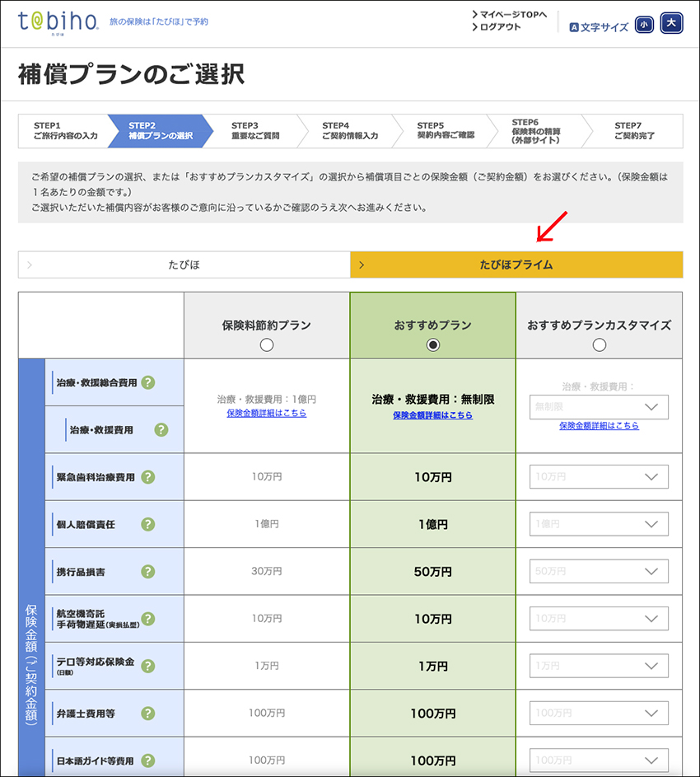
Task: Click help icon beside 治療・救援費用
Action: [161, 429]
